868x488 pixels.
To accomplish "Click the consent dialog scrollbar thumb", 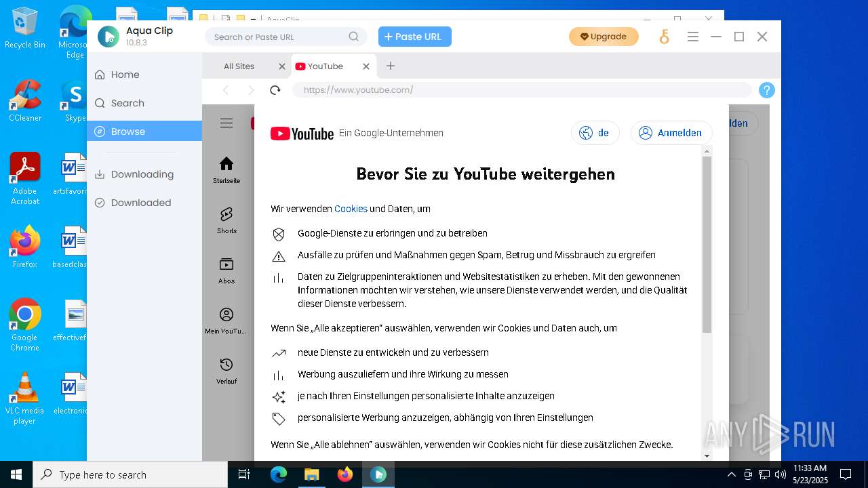I will pos(707,245).
